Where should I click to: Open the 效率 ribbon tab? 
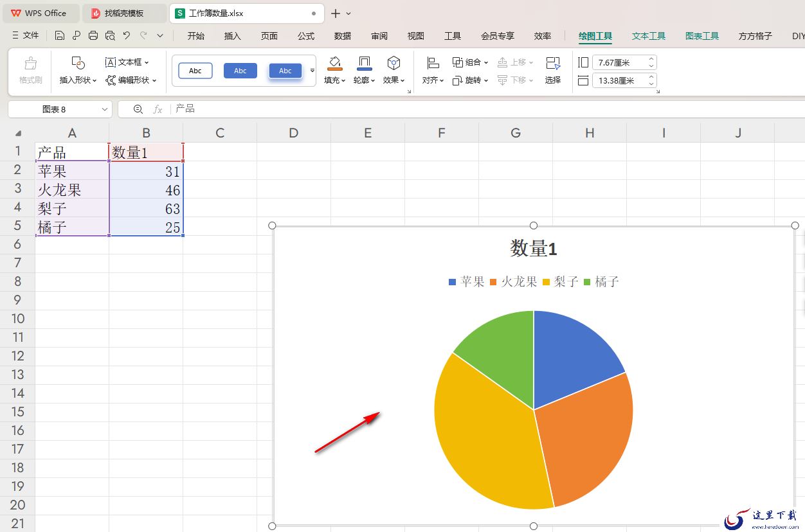[543, 36]
